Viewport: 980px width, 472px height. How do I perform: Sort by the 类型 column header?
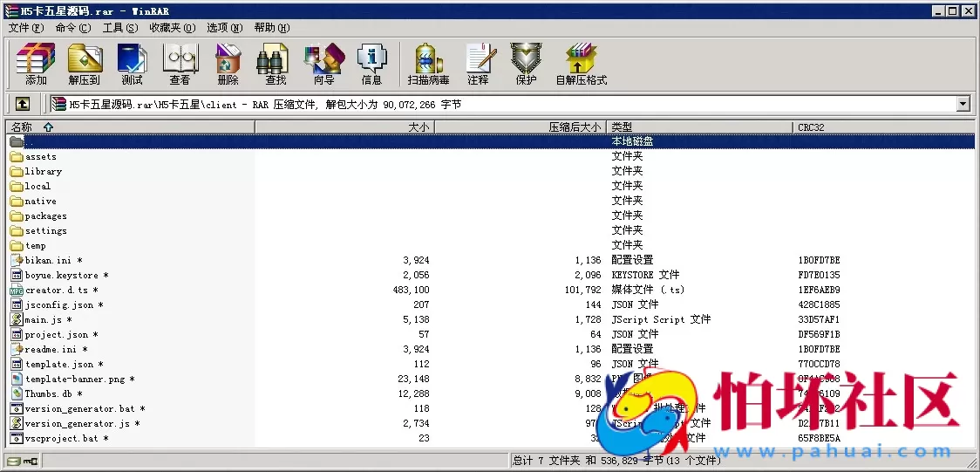700,127
